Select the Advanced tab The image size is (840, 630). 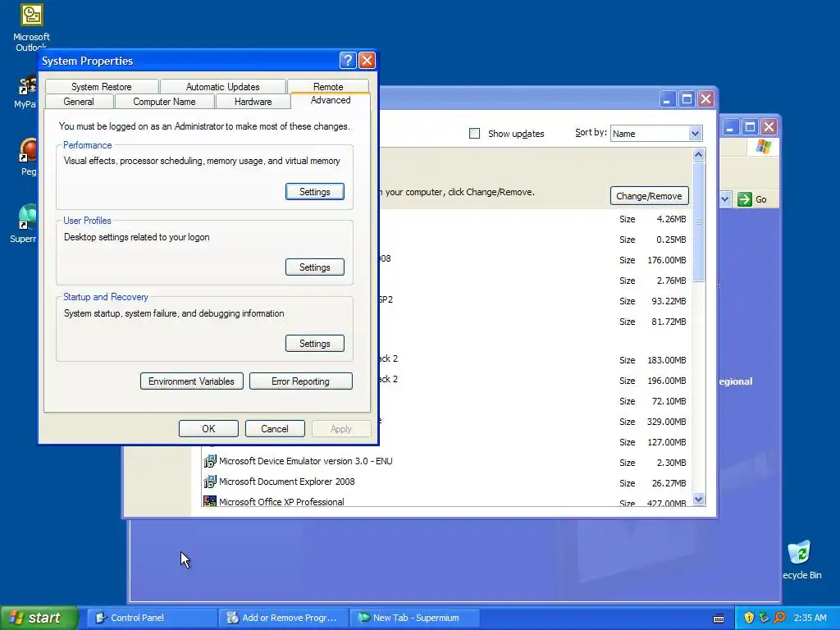[x=331, y=100]
